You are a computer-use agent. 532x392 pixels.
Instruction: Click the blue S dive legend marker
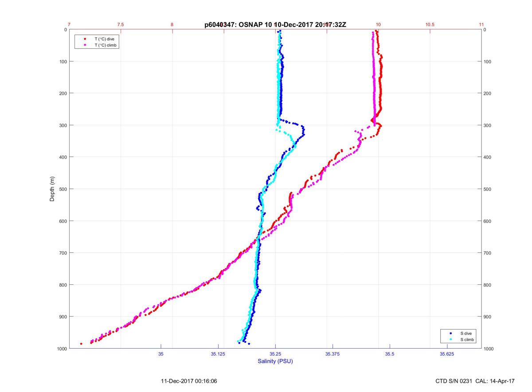(x=451, y=333)
